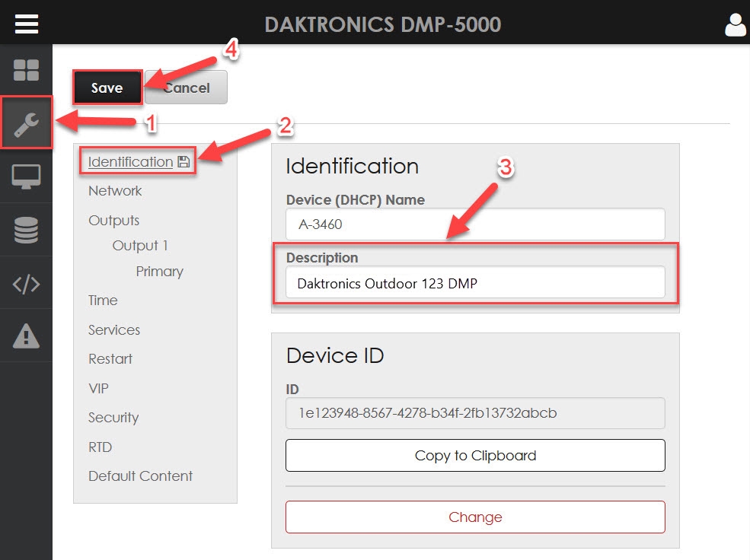Select Output 1 in the tree
Screen dimensions: 750x560
pyautogui.click(x=140, y=246)
